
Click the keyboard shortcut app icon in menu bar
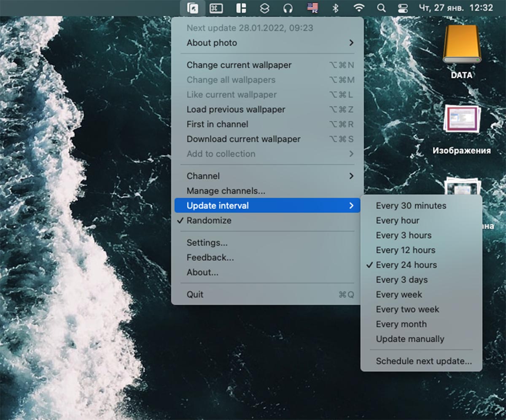click(x=216, y=8)
